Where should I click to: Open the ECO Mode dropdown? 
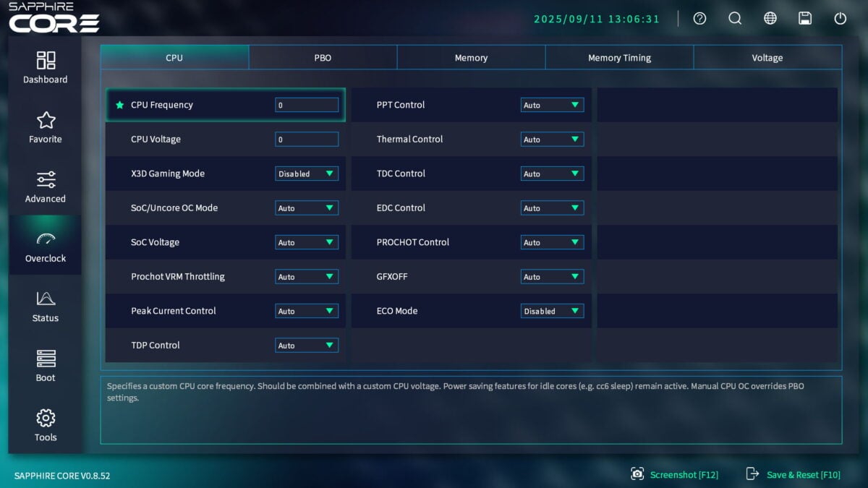[552, 311]
